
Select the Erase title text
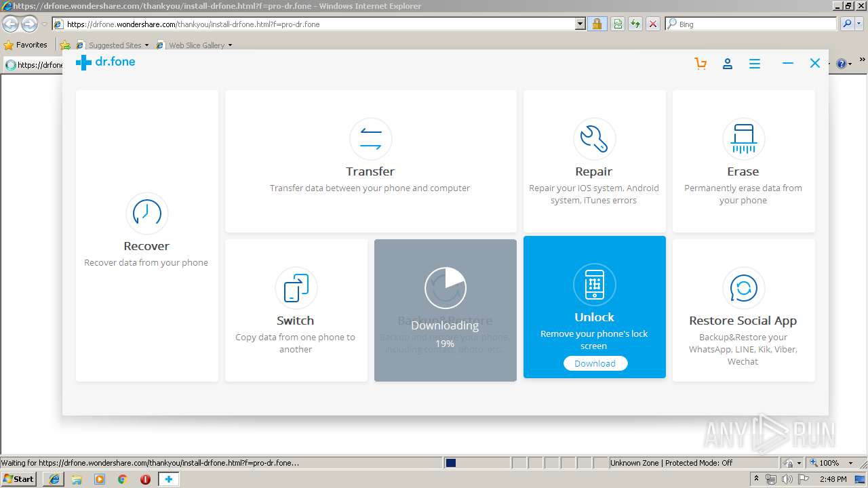(x=743, y=171)
